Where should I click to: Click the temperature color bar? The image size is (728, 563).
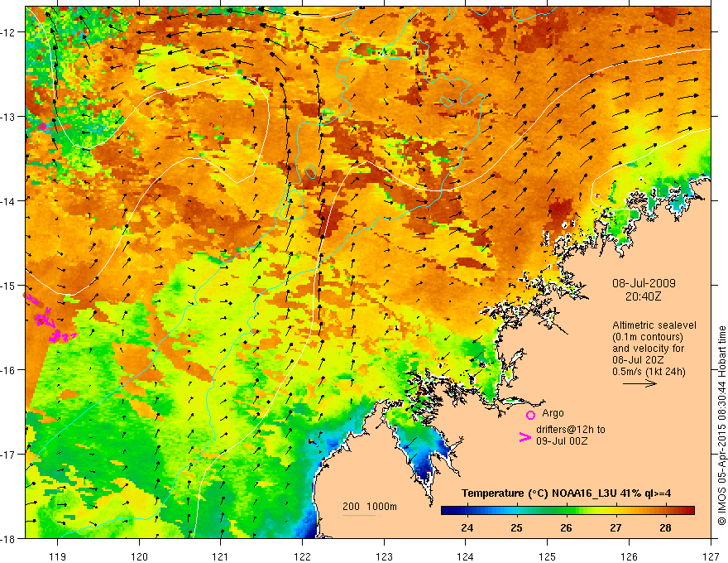point(568,510)
